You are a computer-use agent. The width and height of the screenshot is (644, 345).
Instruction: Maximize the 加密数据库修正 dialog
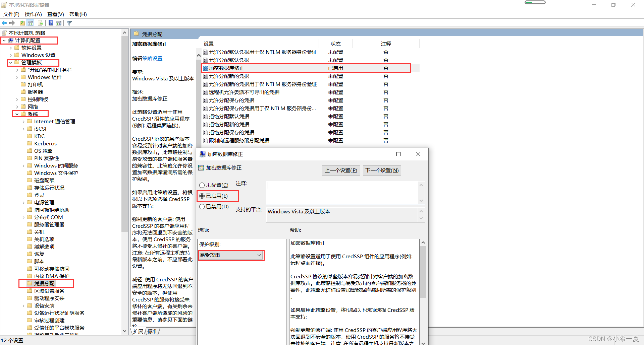(x=398, y=154)
